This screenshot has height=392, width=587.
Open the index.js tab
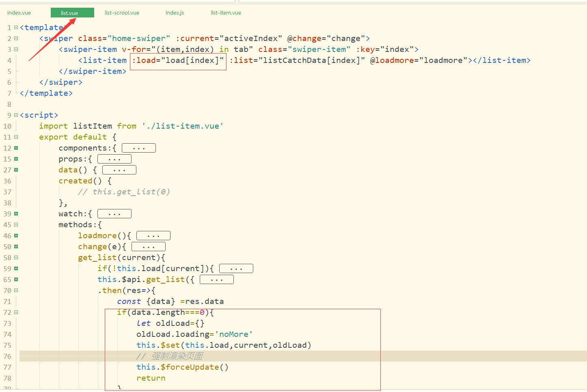pyautogui.click(x=175, y=13)
